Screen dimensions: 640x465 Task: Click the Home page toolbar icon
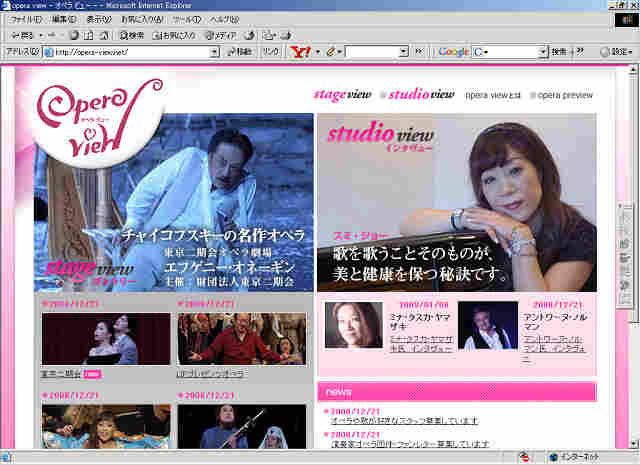[104, 36]
